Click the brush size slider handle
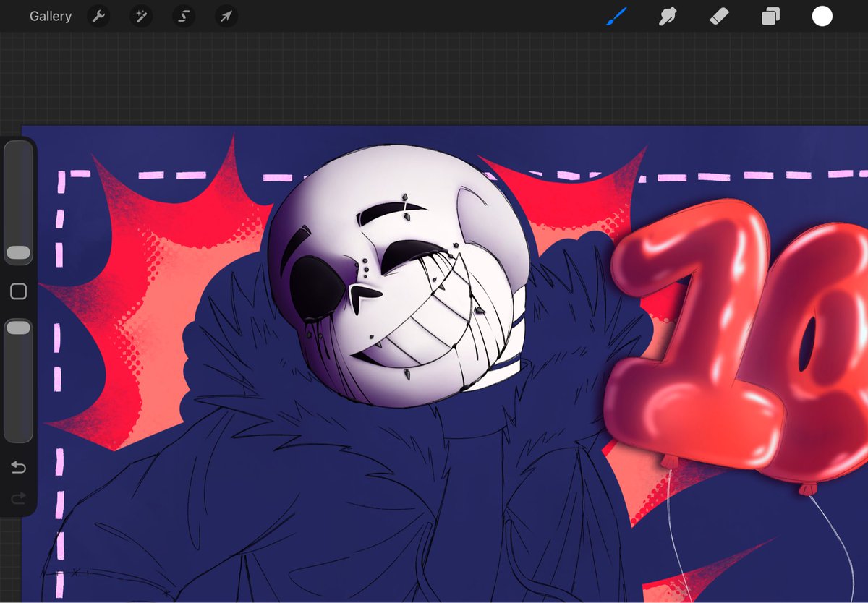 18,253
